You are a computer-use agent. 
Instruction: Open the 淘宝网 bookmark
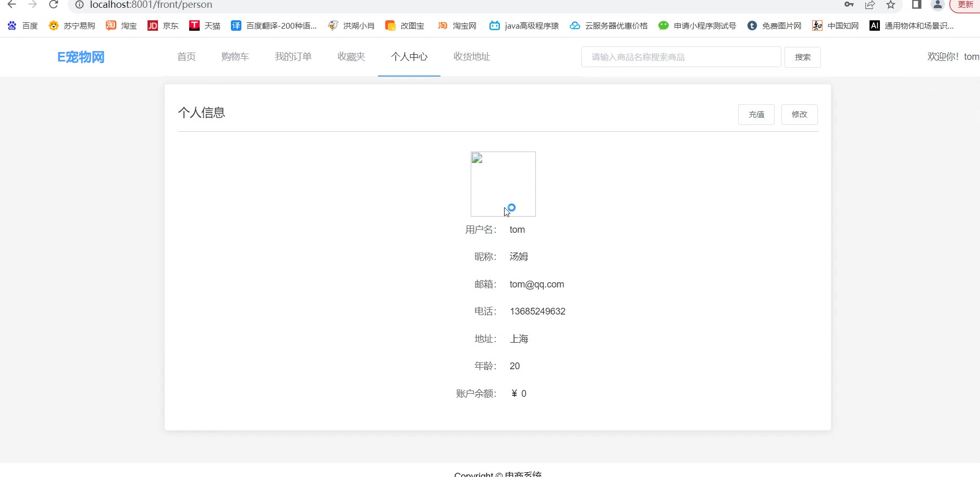point(457,26)
